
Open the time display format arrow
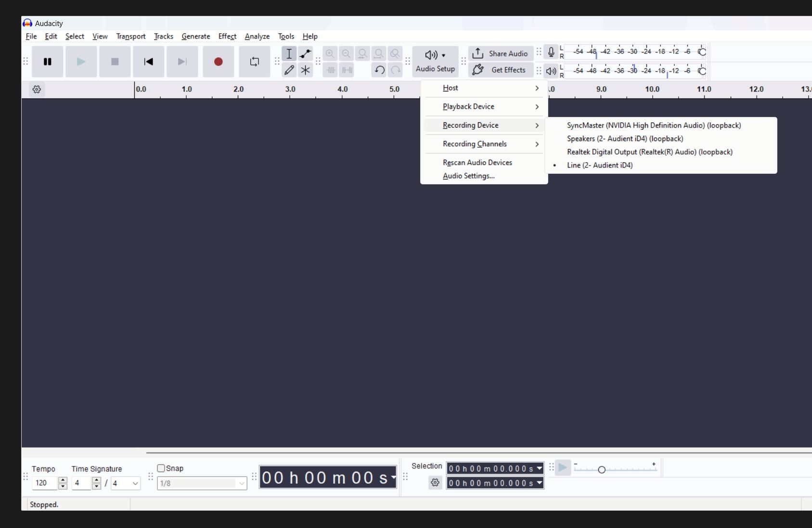click(393, 477)
